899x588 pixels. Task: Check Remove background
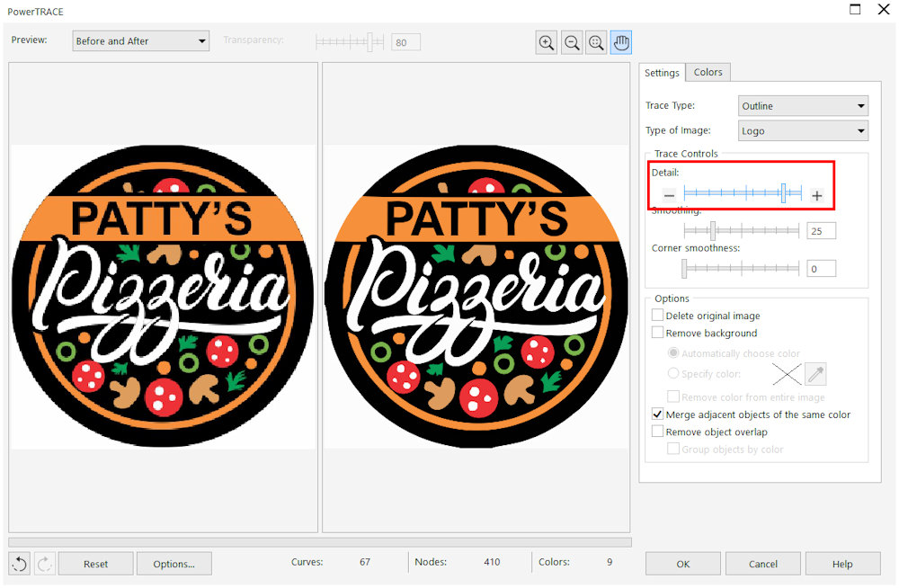tap(657, 333)
